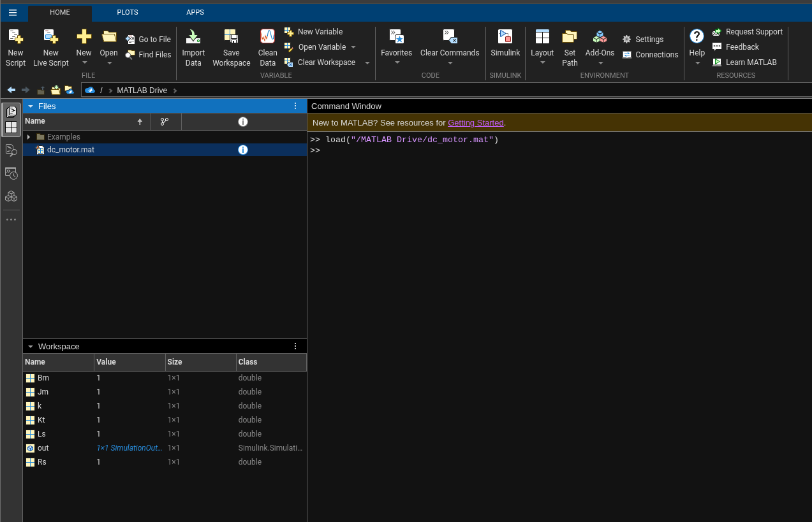Image resolution: width=812 pixels, height=522 pixels.
Task: Open the hamburger menu at top left
Action: click(13, 12)
